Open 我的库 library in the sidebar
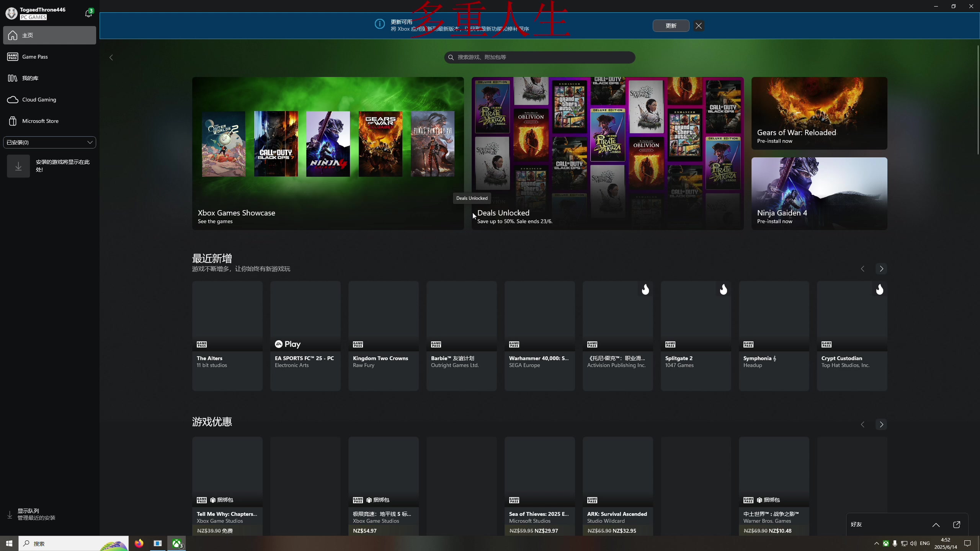 [x=50, y=78]
